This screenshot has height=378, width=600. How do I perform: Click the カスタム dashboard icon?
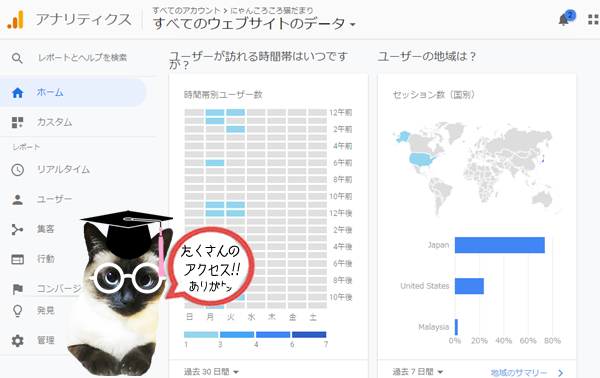(18, 122)
